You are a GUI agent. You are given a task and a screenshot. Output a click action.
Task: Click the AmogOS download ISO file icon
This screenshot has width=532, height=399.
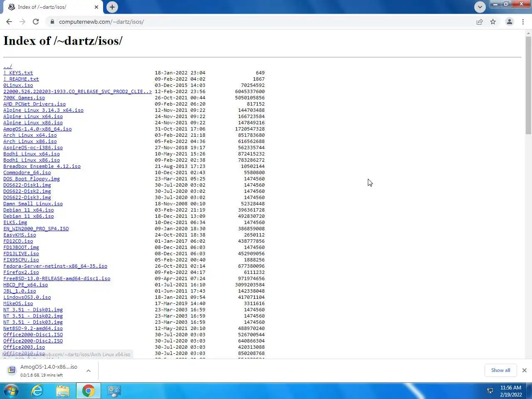[x=12, y=370]
